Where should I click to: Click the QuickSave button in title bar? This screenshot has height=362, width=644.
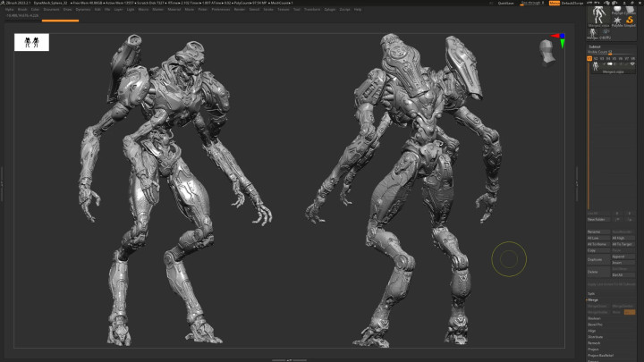[x=506, y=3]
